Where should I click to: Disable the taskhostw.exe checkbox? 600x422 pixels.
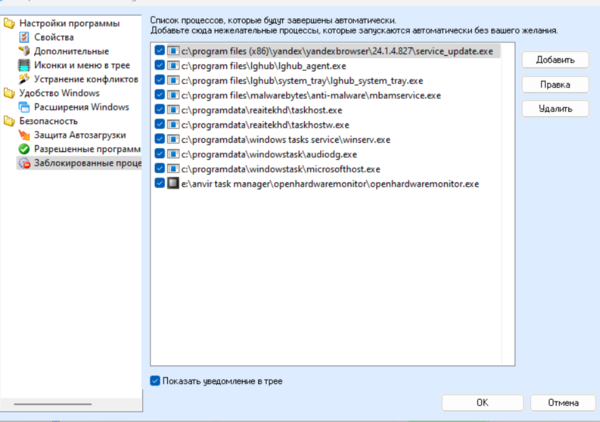(160, 124)
